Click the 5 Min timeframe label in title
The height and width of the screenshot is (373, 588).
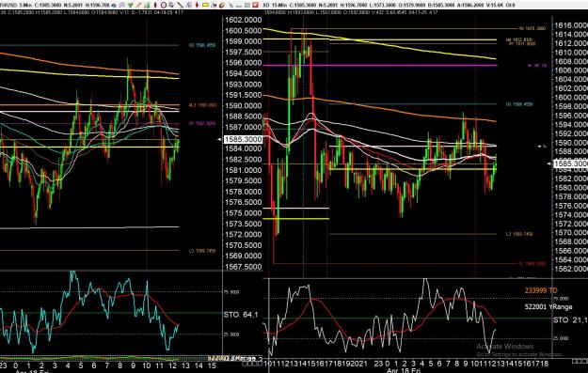click(25, 5)
